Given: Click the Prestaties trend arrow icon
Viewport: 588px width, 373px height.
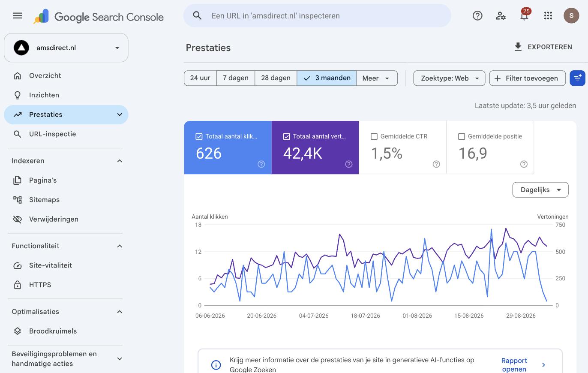Looking at the screenshot, I should coord(18,114).
